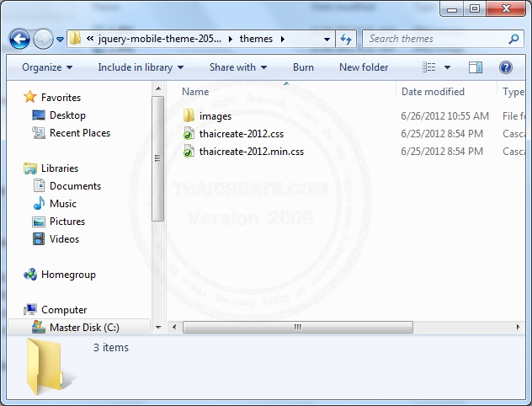Click file list horizontal scroll right arrow
The width and height of the screenshot is (532, 406).
click(518, 328)
